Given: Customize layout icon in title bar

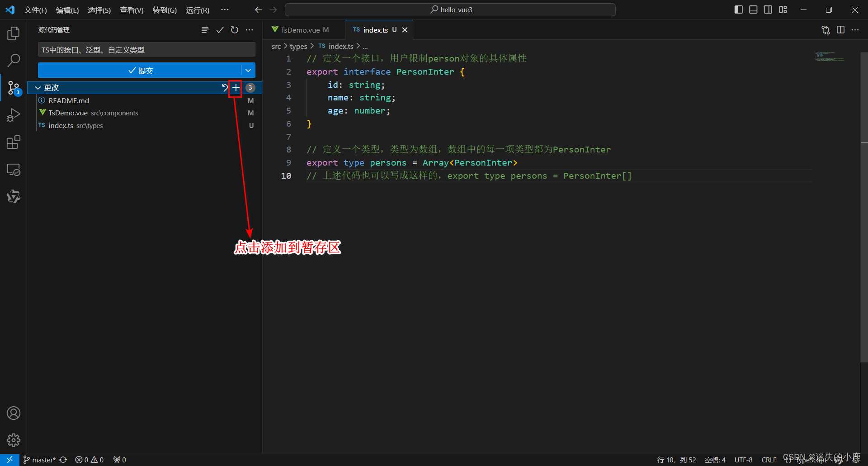Looking at the screenshot, I should [x=783, y=10].
